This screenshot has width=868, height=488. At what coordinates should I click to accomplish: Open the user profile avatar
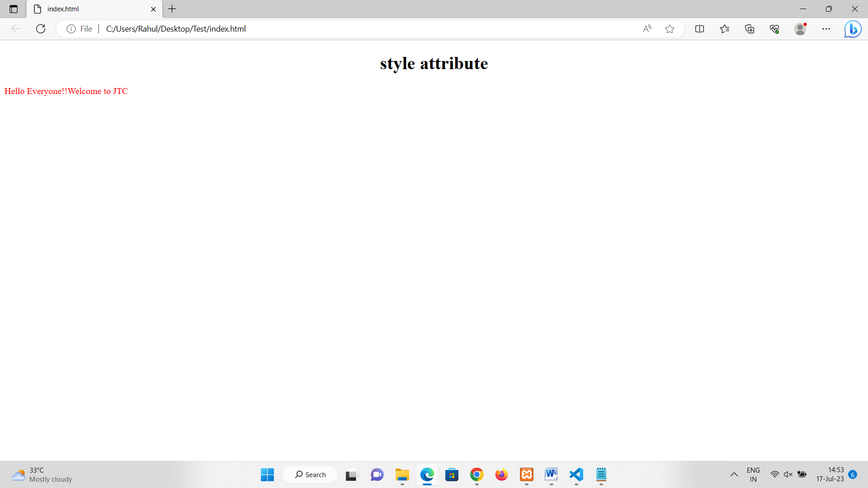click(x=800, y=29)
